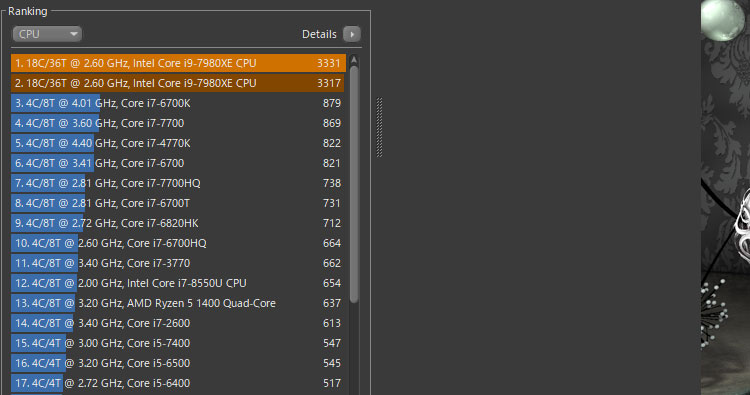Select the Core i7-6700 row scoring 821
Viewport: 750px width, 395px height.
point(178,163)
